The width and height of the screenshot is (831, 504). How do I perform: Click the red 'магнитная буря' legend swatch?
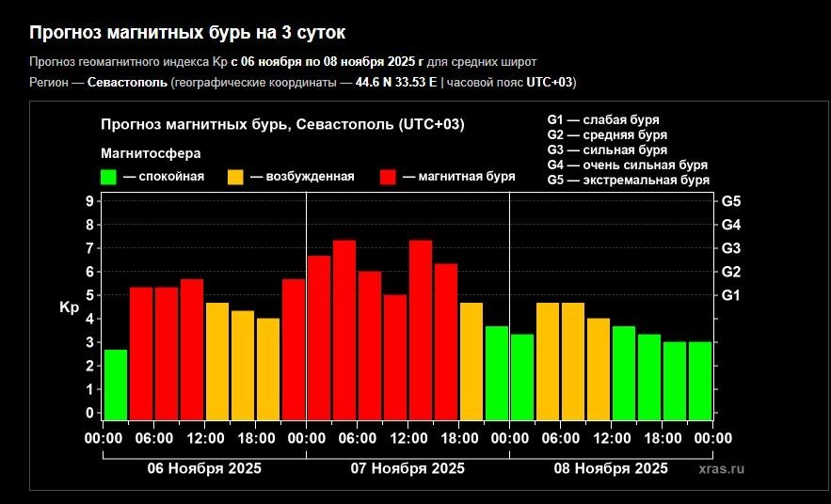pos(389,177)
